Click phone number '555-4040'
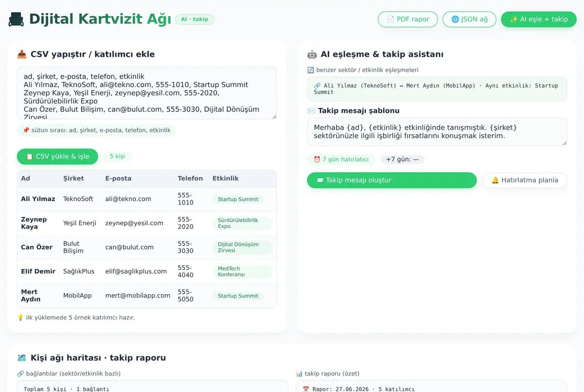This screenshot has width=584, height=392. pyautogui.click(x=185, y=271)
